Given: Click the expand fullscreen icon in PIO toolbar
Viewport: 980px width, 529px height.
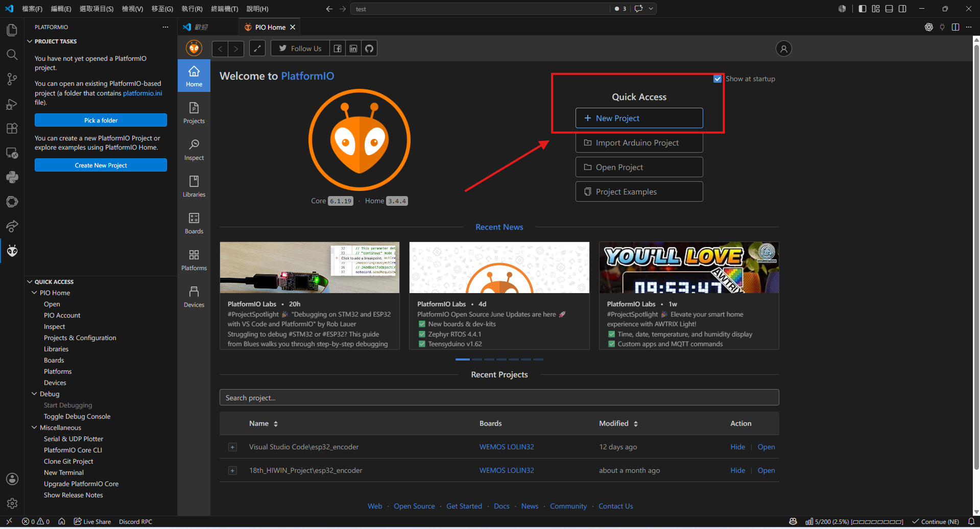Looking at the screenshot, I should tap(257, 49).
